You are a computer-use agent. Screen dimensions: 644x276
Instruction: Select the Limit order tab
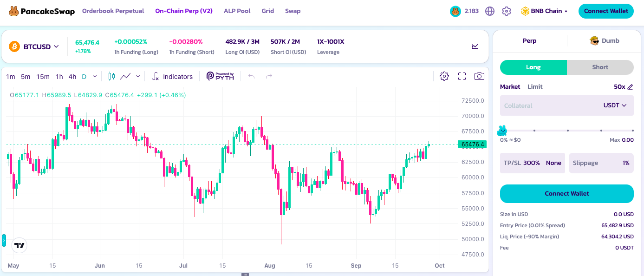tap(535, 87)
